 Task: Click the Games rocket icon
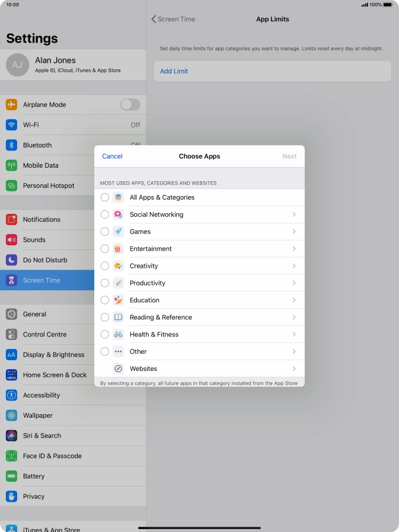point(118,232)
